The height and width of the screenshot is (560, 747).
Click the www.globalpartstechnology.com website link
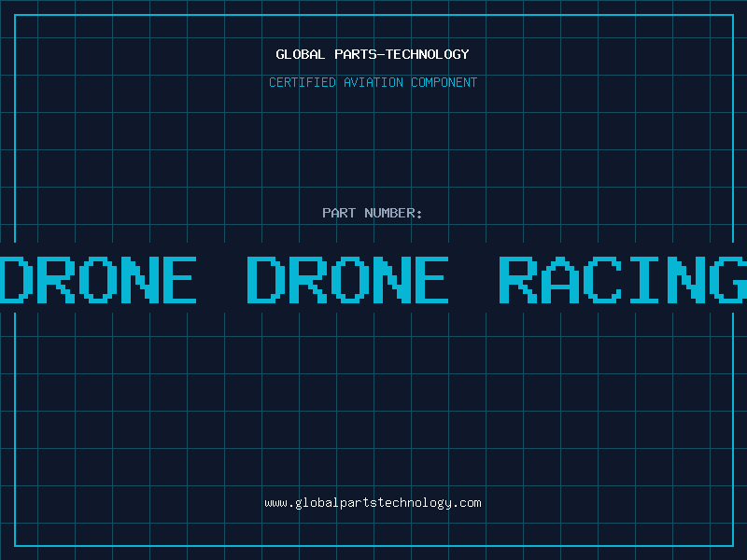point(373,503)
